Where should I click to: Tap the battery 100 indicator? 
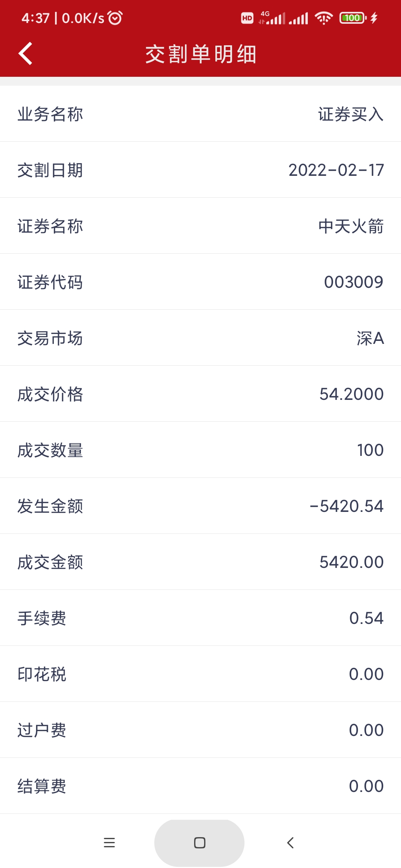coord(353,18)
